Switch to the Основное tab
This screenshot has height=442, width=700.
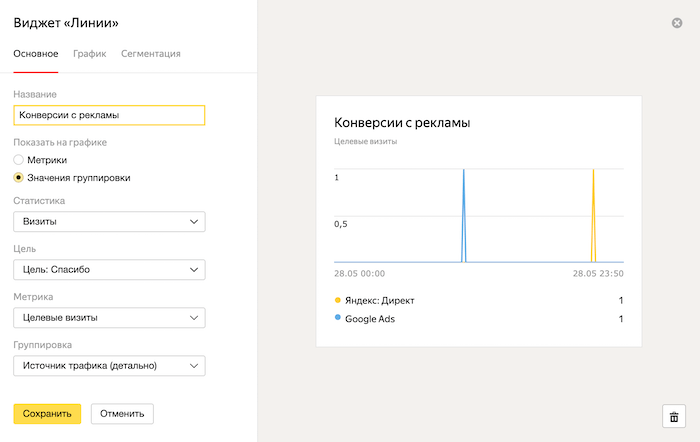coord(36,53)
